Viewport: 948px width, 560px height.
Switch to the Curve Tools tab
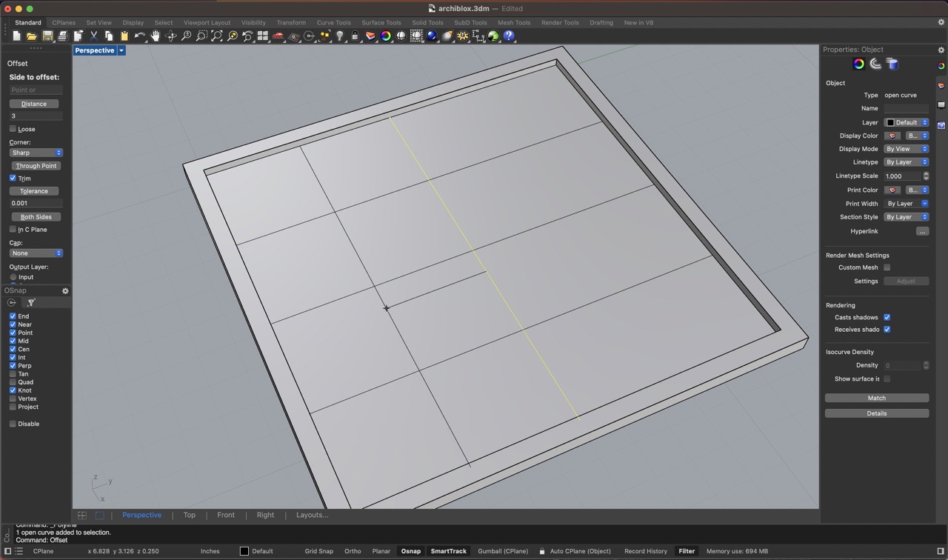click(333, 23)
